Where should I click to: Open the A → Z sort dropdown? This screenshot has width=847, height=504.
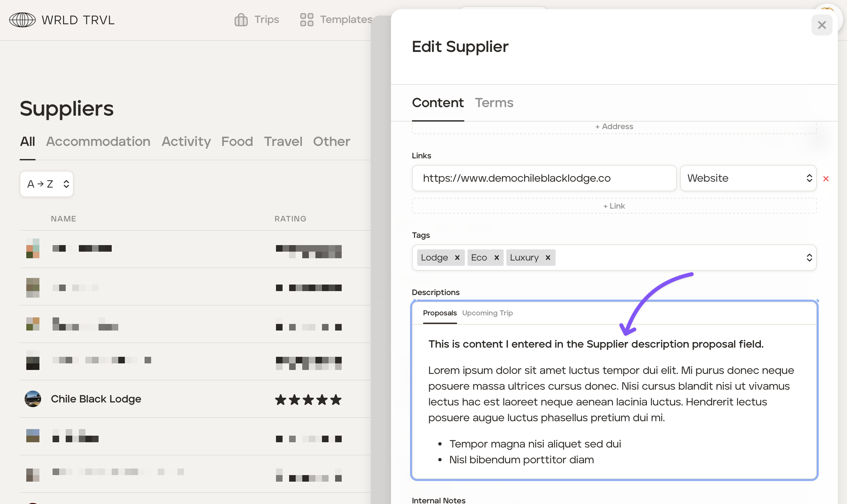coord(47,184)
